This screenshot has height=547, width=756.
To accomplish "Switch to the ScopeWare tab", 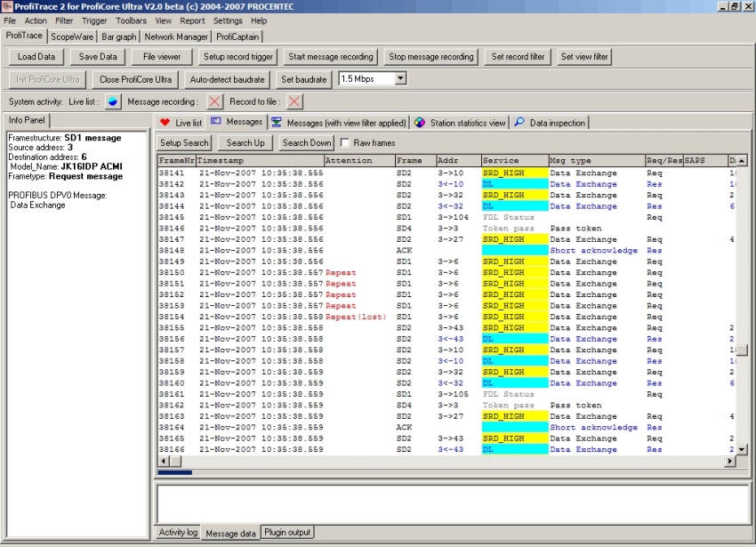I will point(73,36).
